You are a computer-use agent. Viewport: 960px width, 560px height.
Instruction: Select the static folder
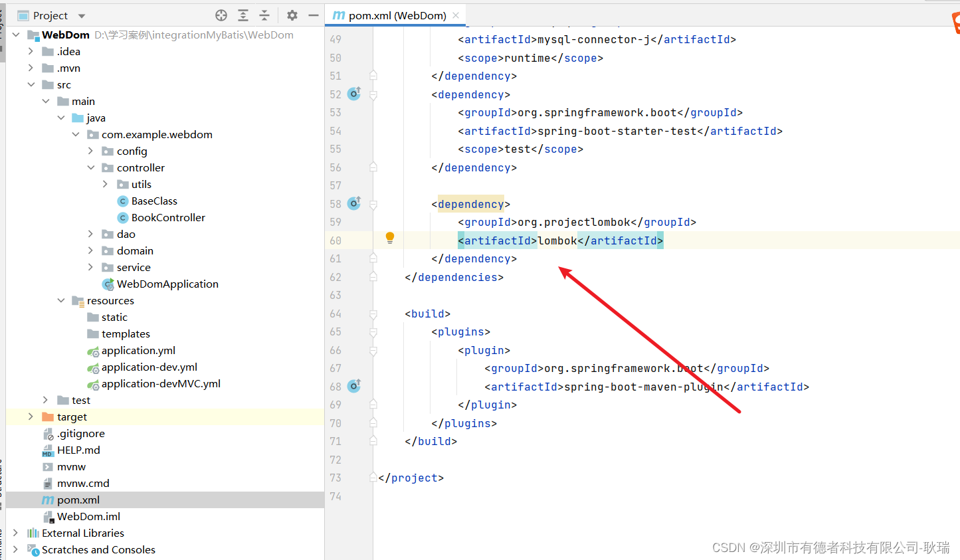(x=114, y=317)
